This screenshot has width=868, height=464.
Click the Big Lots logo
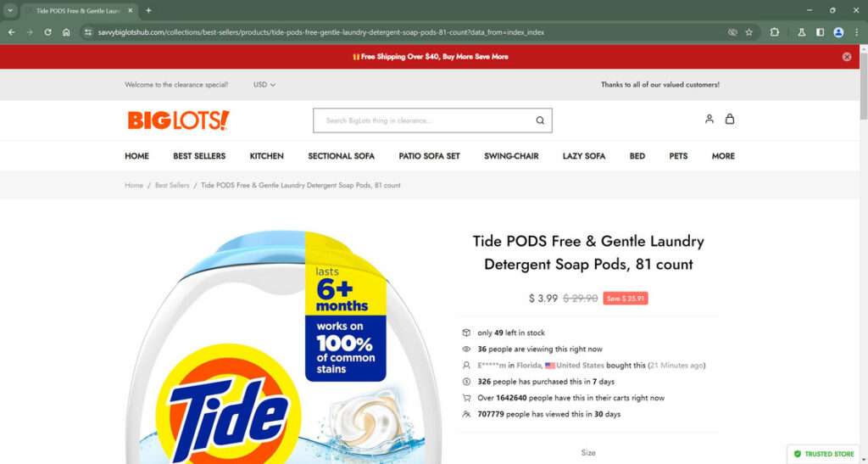click(178, 120)
